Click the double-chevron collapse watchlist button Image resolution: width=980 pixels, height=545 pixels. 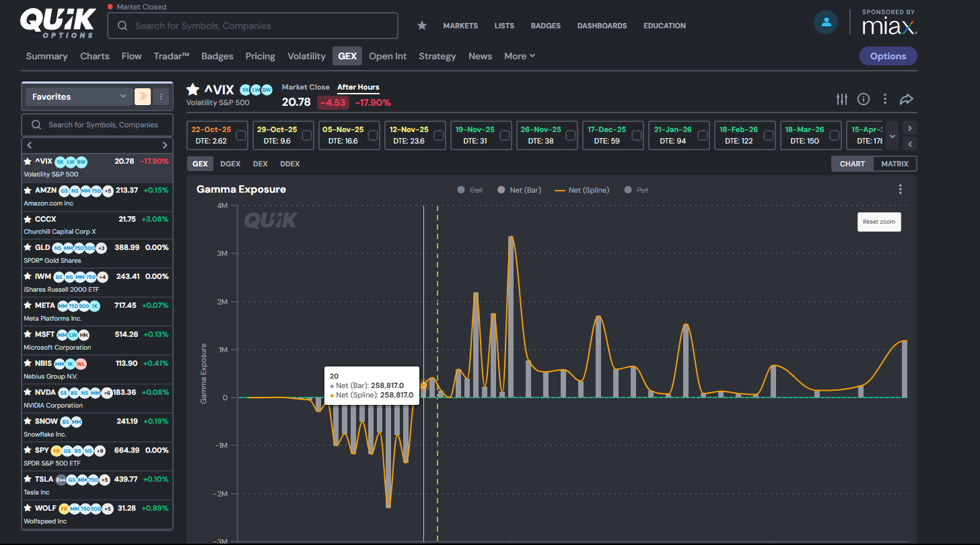click(x=142, y=96)
